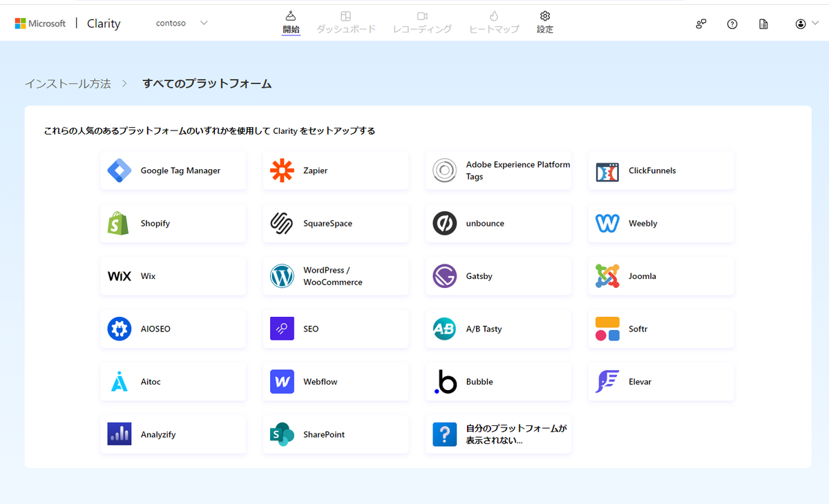Click the Adobe Experience Platform Tags icon
The width and height of the screenshot is (829, 504).
pyautogui.click(x=444, y=171)
